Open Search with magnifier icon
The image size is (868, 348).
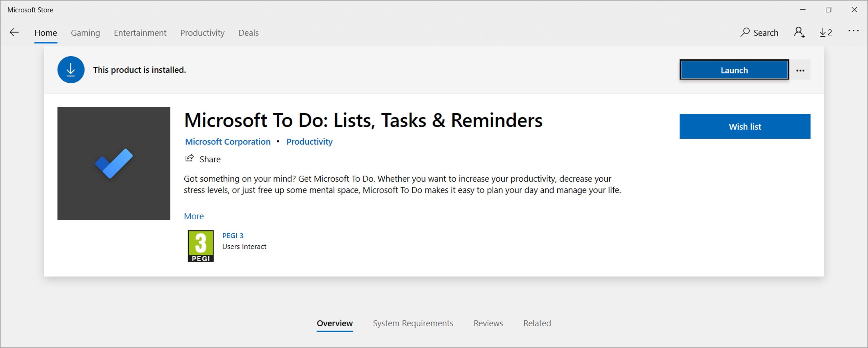759,33
